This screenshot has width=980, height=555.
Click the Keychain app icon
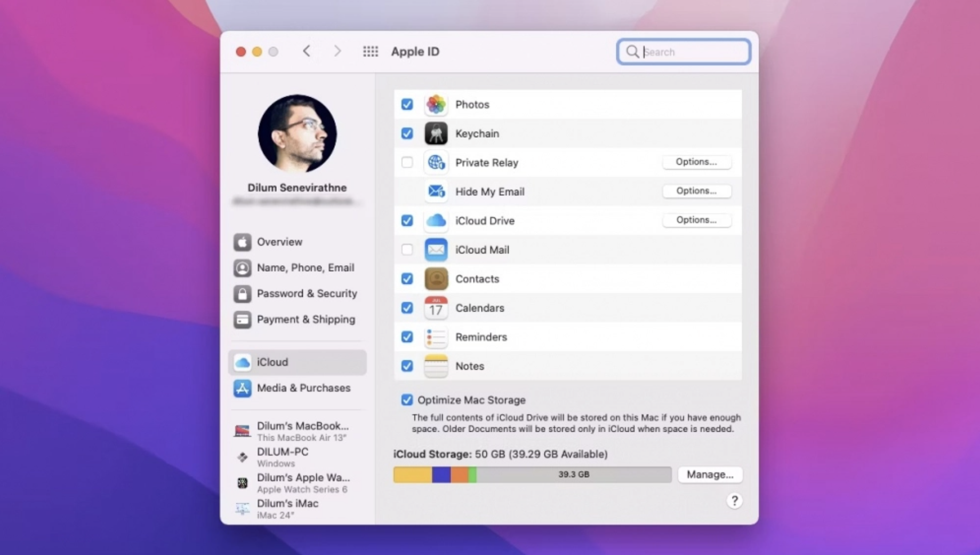point(436,133)
